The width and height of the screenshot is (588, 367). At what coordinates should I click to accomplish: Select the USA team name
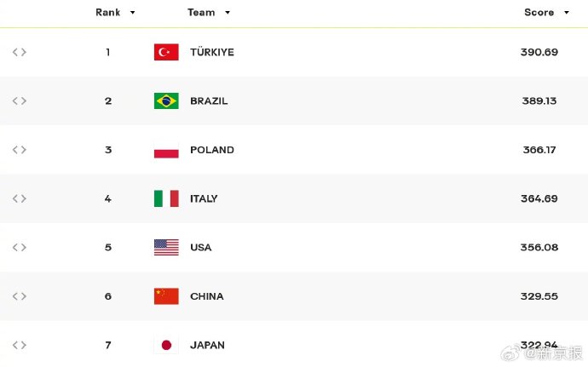[200, 248]
